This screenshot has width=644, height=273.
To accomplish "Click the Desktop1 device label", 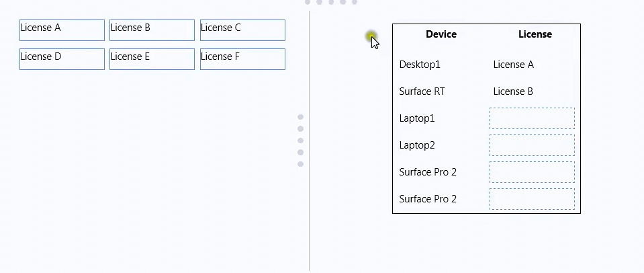I will pyautogui.click(x=420, y=65).
